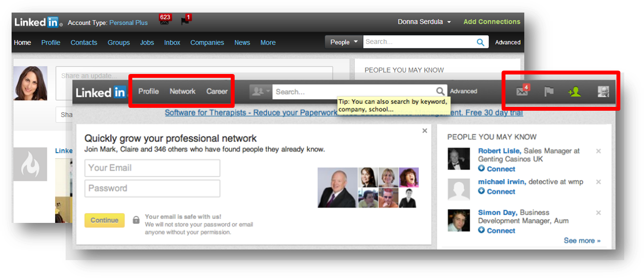Click the magnifier icon in new search bar
Image resolution: width=644 pixels, height=278 pixels.
(x=440, y=91)
